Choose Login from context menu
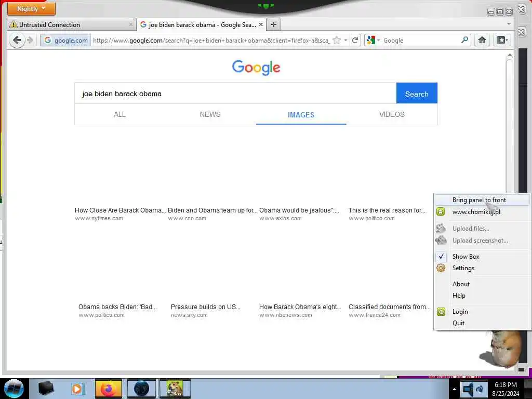Viewport: 532px width, 399px height. (x=482, y=312)
